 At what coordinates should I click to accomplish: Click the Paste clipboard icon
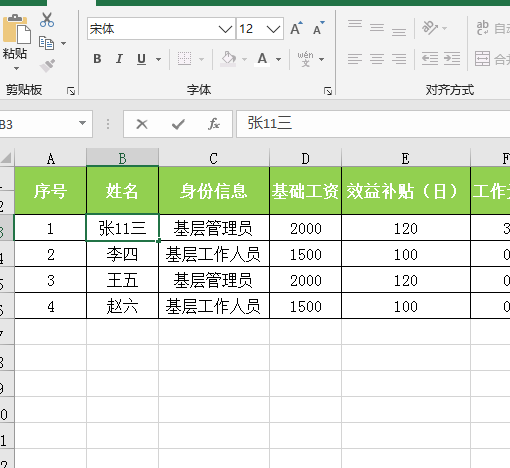coord(16,29)
